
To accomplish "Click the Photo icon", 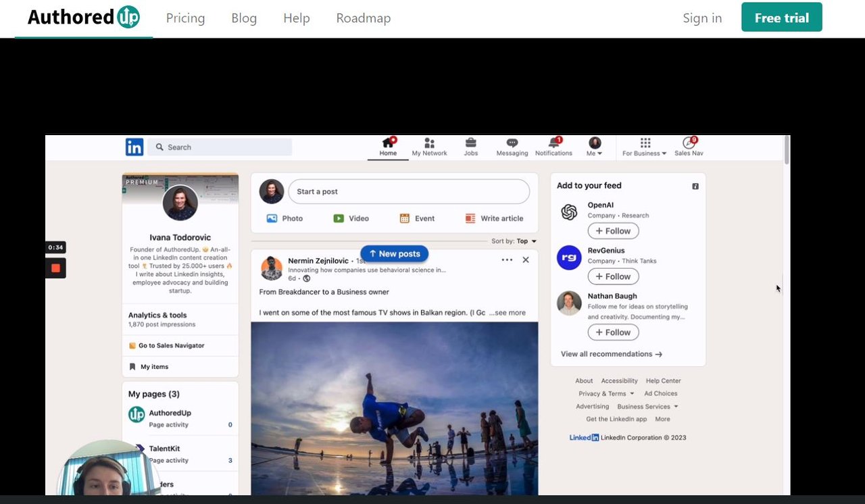I will click(272, 218).
